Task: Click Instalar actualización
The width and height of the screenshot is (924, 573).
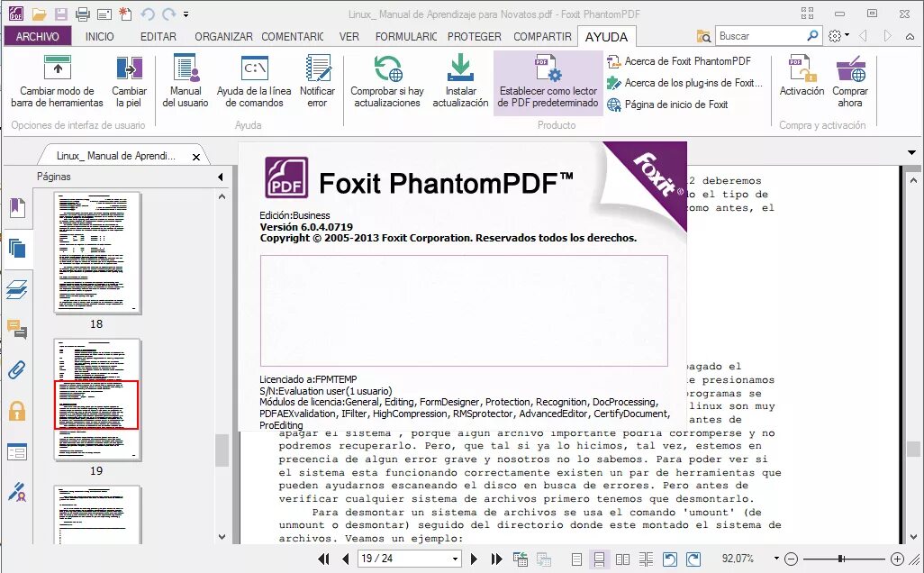Action: click(x=460, y=81)
